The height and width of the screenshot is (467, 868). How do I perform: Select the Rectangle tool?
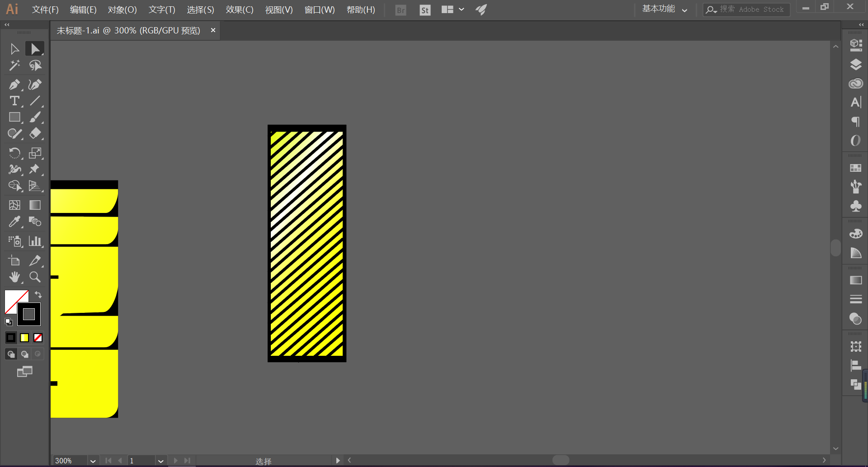point(14,118)
